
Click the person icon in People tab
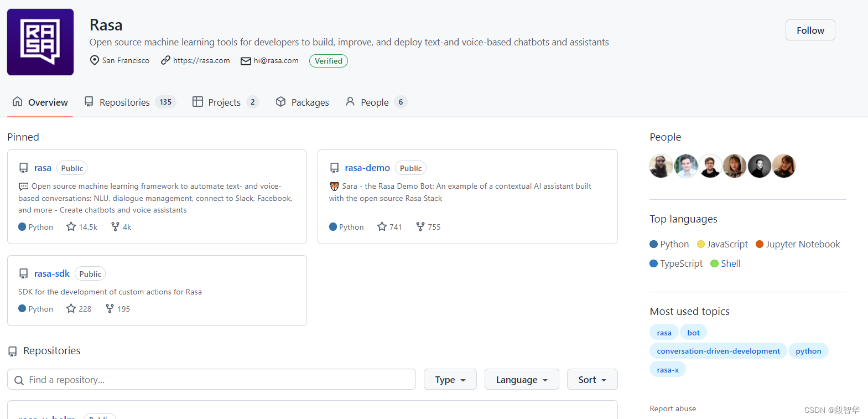pos(350,102)
